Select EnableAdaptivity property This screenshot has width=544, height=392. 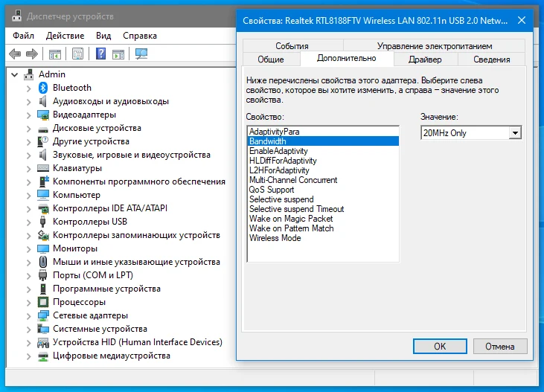323,151
